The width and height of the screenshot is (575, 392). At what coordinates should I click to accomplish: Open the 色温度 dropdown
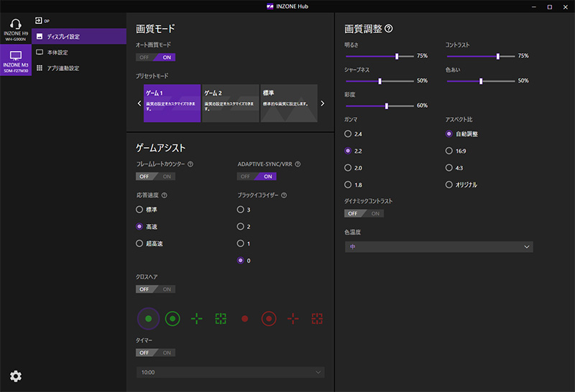438,247
